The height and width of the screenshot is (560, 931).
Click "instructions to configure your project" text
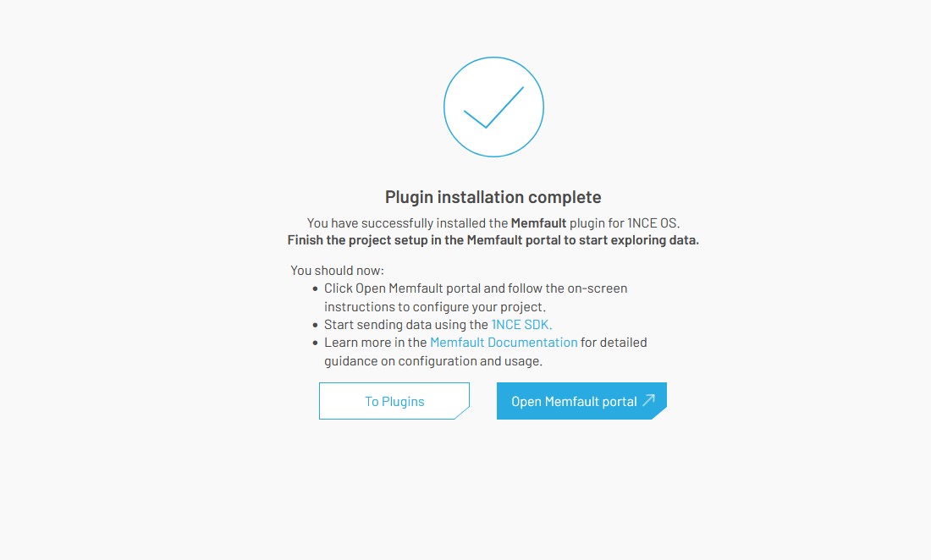click(x=435, y=306)
